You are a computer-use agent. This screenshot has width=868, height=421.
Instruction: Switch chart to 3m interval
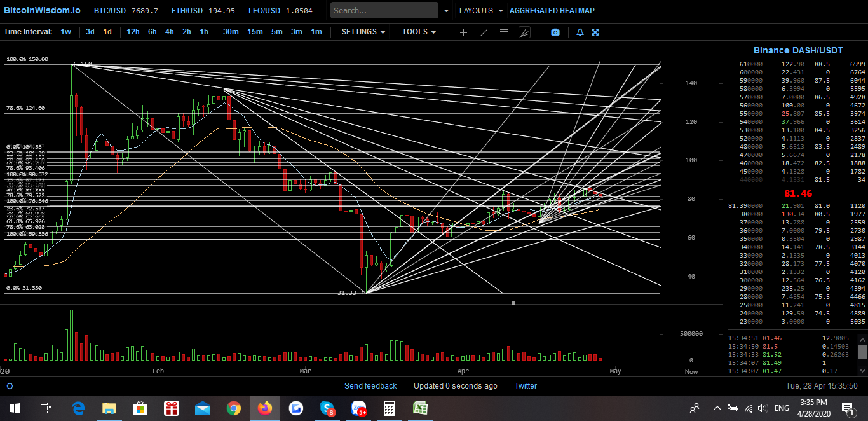pos(297,32)
